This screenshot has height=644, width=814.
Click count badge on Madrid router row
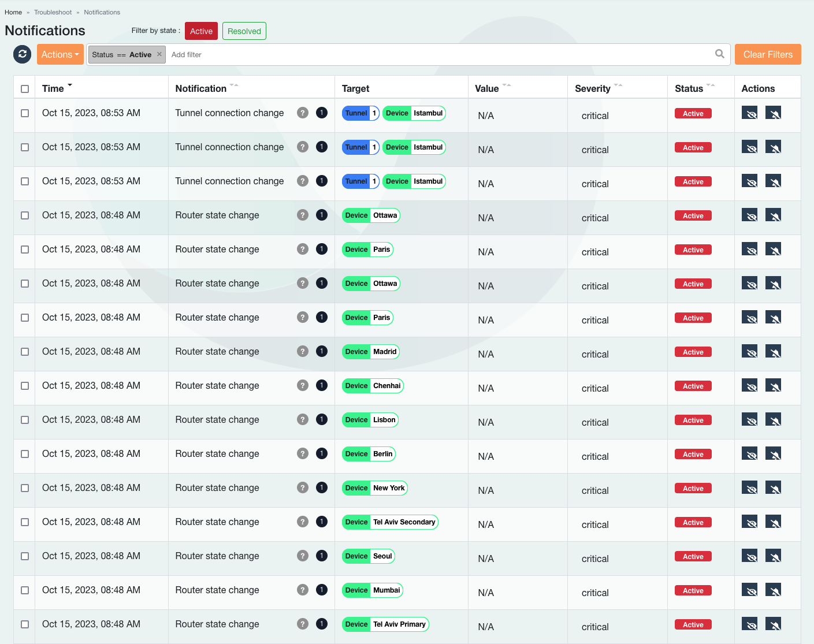(x=322, y=352)
